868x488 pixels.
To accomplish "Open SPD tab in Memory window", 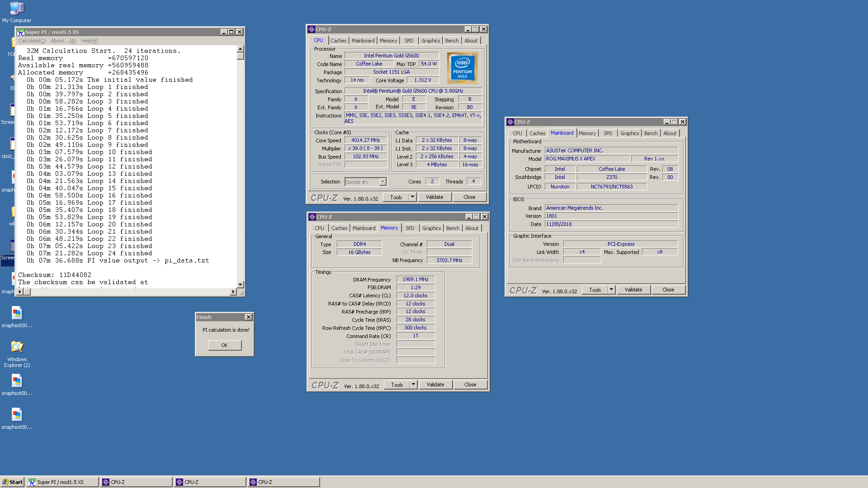I will coord(410,228).
